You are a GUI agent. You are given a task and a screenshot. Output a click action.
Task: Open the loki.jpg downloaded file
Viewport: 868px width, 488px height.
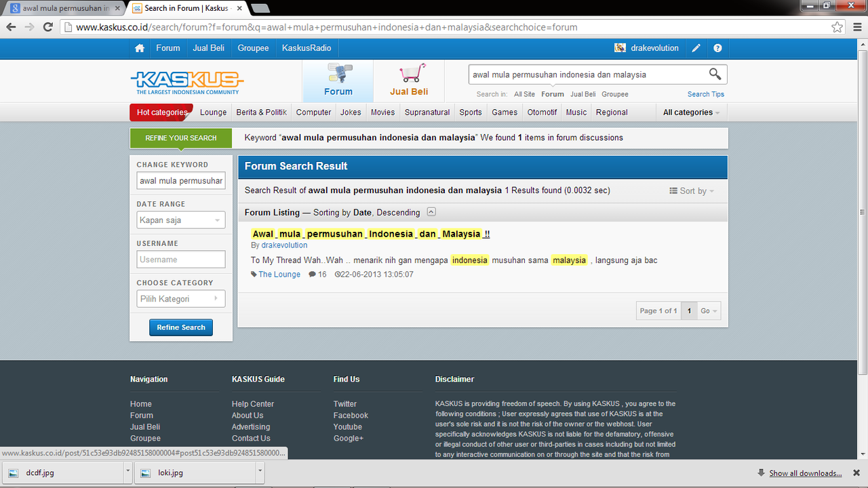[195, 473]
